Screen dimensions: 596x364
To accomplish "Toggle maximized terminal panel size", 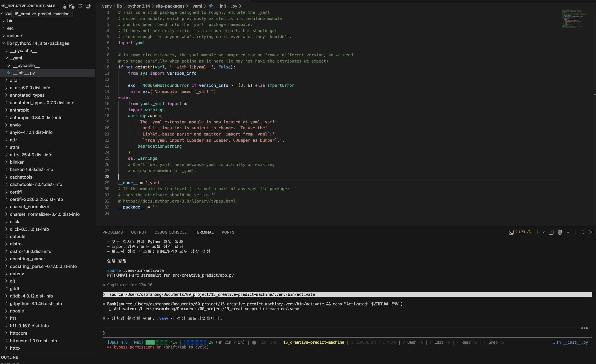I will [x=582, y=232].
